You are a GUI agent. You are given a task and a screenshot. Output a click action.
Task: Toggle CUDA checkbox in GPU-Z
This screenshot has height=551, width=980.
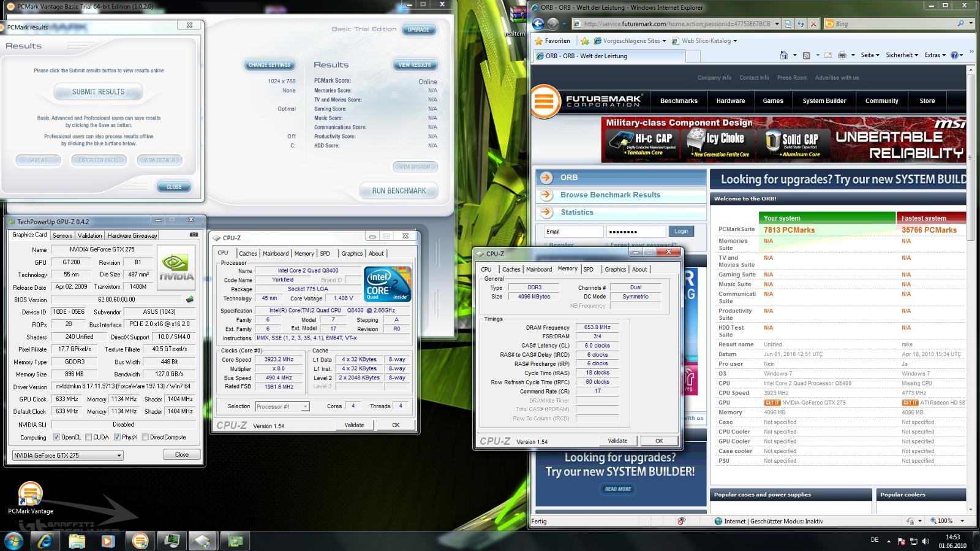coord(89,438)
